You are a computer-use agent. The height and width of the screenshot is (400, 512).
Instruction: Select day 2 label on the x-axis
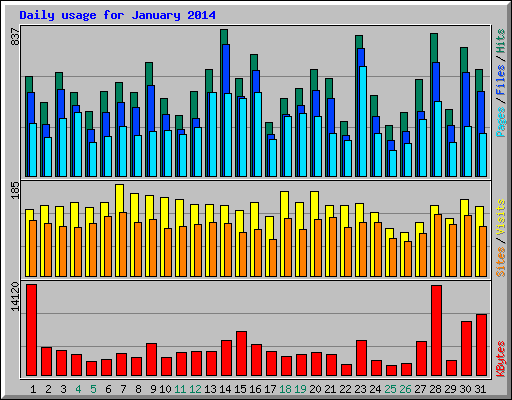coord(48,389)
